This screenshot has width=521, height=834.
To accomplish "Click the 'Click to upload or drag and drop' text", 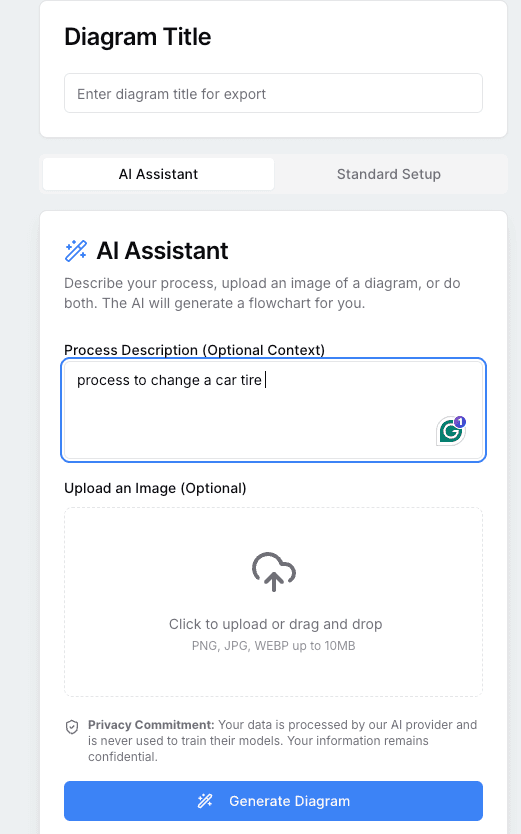I will tap(275, 624).
